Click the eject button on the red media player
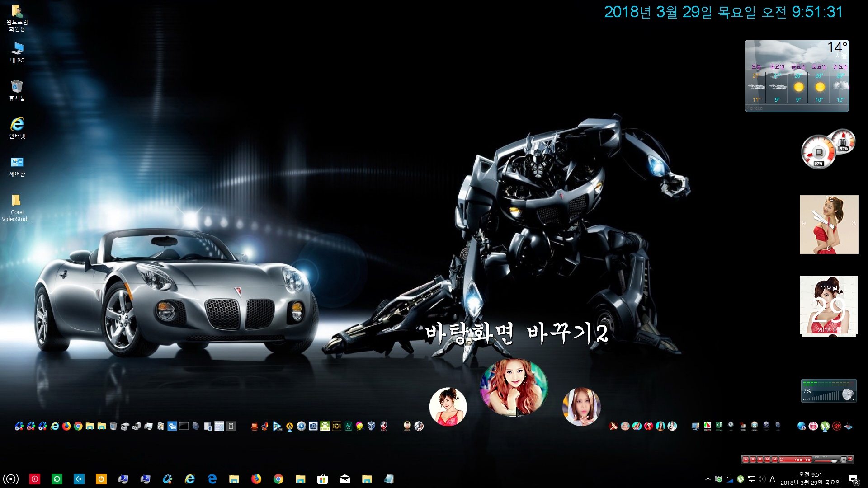 [844, 460]
